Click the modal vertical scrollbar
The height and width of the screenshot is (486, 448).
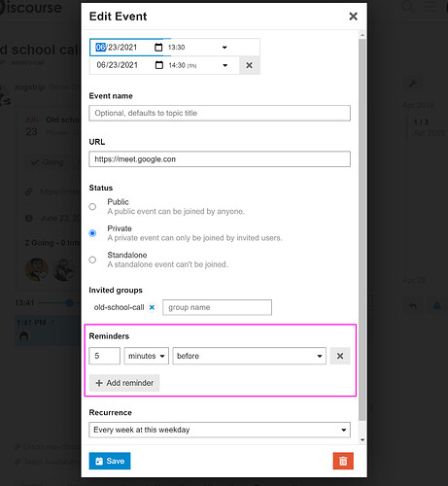pyautogui.click(x=362, y=230)
